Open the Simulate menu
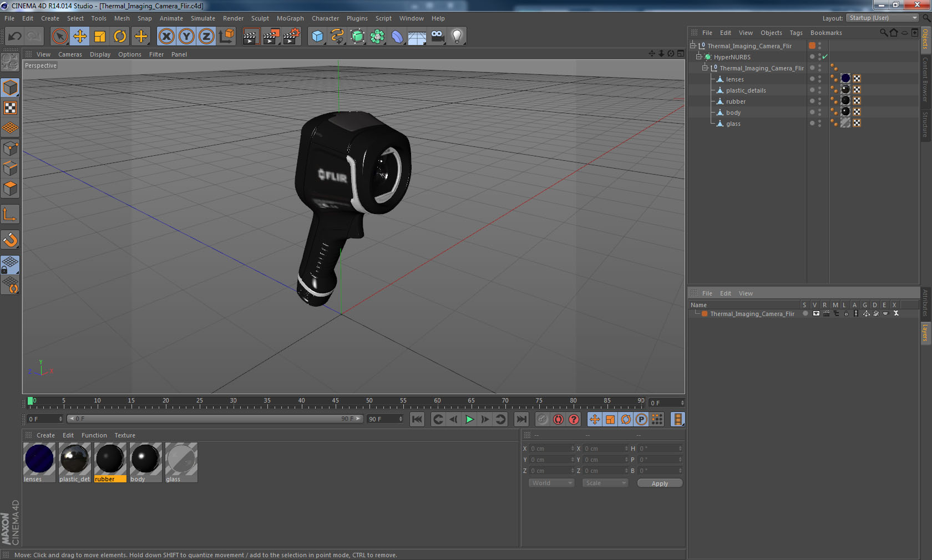932x560 pixels. [203, 18]
